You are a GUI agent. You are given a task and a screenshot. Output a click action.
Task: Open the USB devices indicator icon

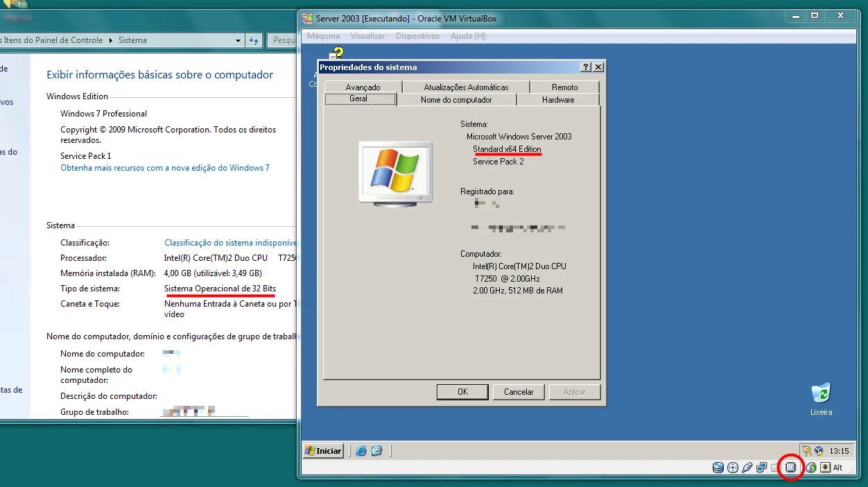point(747,468)
